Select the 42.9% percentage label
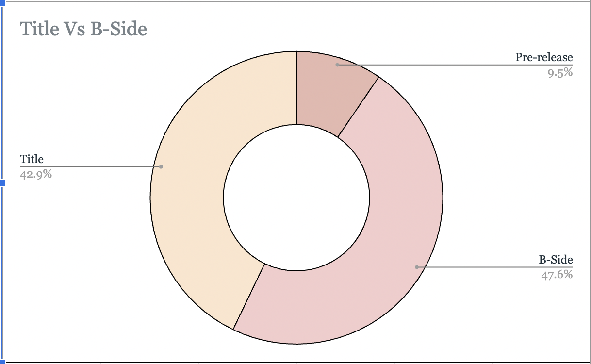This screenshot has width=591, height=364. point(36,174)
